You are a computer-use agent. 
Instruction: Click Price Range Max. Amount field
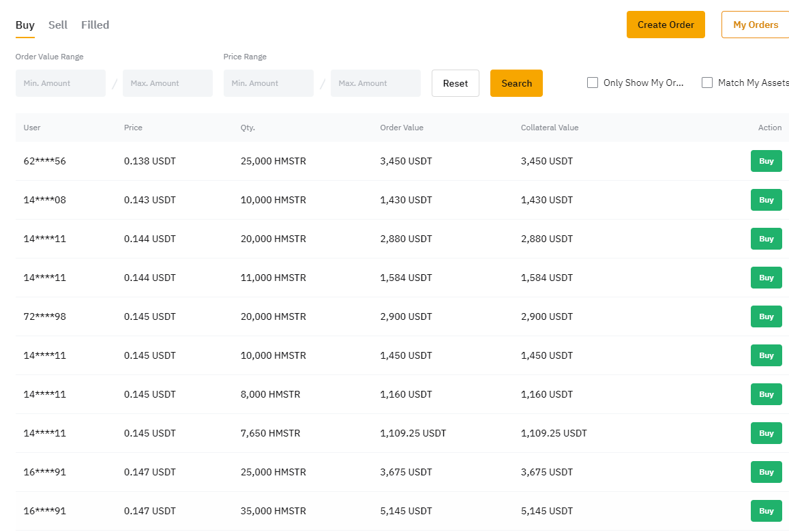[376, 83]
